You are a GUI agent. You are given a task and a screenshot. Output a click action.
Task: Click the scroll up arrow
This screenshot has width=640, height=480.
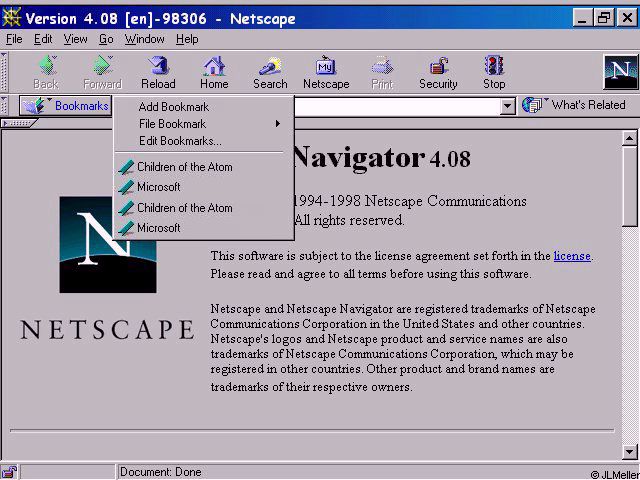[x=629, y=139]
